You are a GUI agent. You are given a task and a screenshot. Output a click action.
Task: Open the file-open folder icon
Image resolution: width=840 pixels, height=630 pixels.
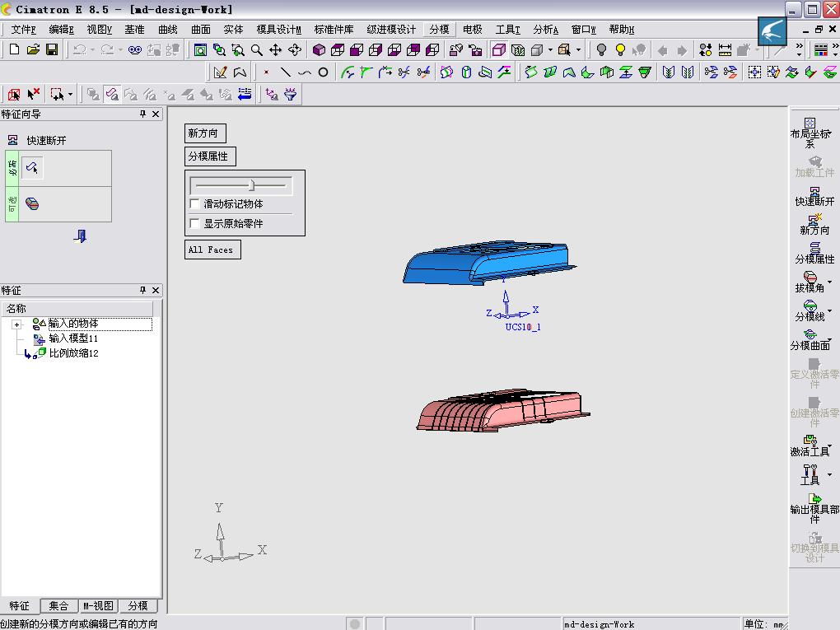pyautogui.click(x=33, y=49)
